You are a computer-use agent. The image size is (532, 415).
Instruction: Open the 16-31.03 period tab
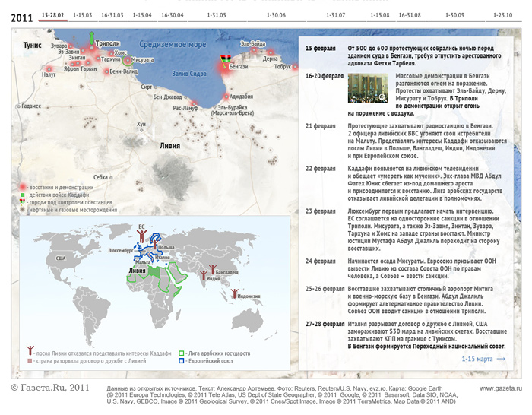[112, 16]
